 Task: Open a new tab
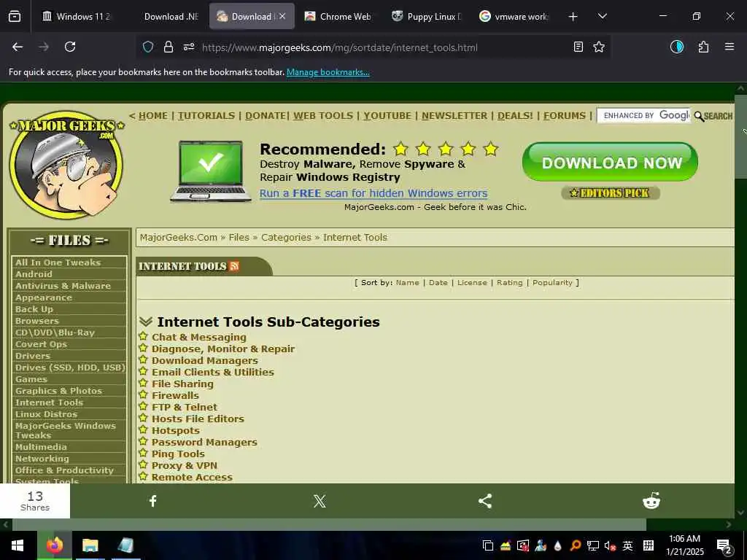point(573,17)
